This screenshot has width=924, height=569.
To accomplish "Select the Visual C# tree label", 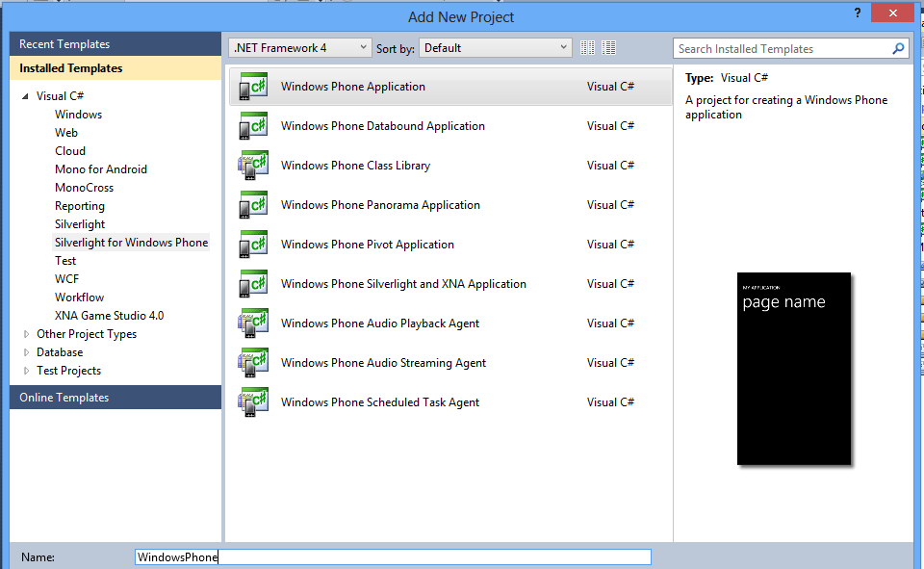I will click(60, 96).
